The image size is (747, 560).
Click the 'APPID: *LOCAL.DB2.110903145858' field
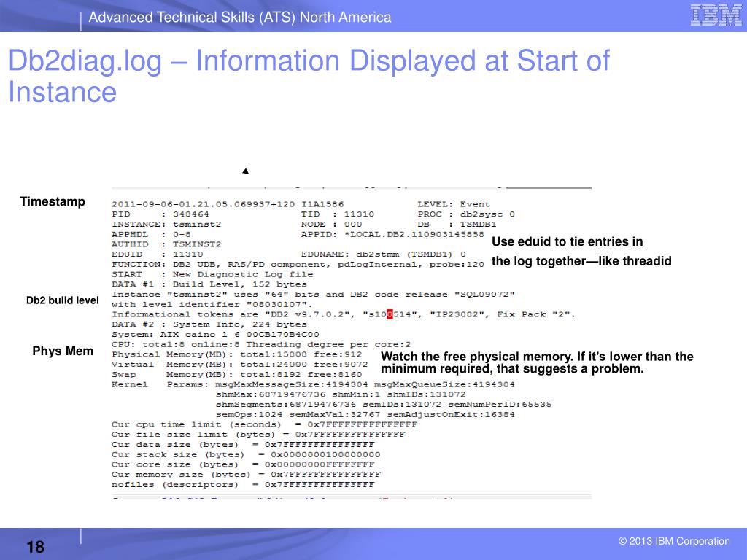click(x=392, y=234)
